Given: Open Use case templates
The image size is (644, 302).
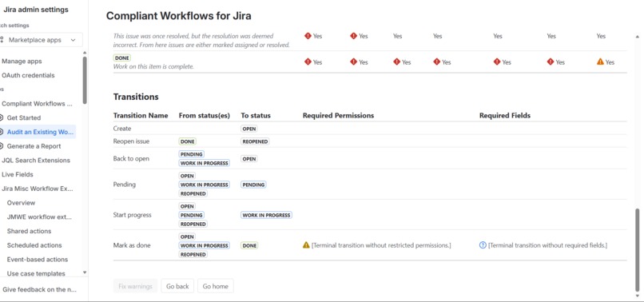Looking at the screenshot, I should point(36,274).
